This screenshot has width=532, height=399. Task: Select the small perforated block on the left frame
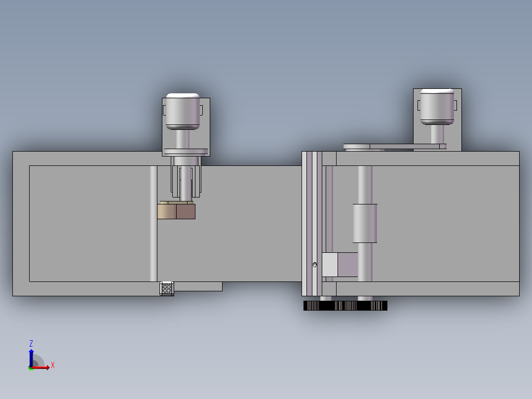click(167, 289)
